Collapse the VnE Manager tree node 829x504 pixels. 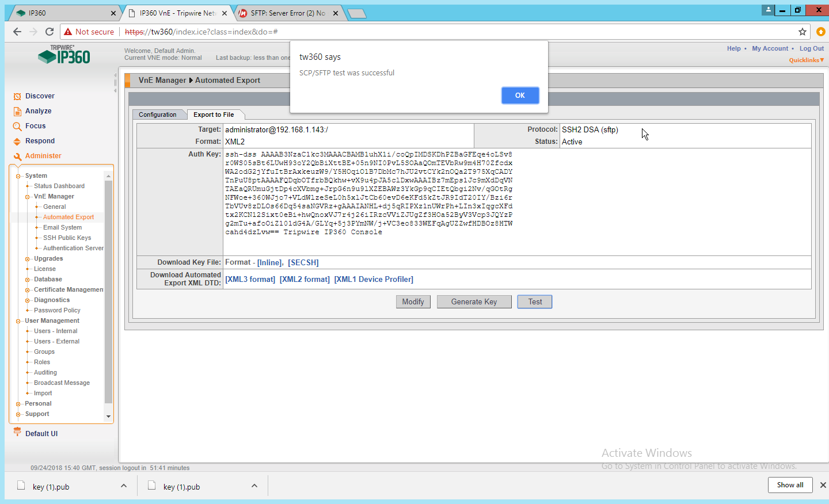(x=28, y=197)
